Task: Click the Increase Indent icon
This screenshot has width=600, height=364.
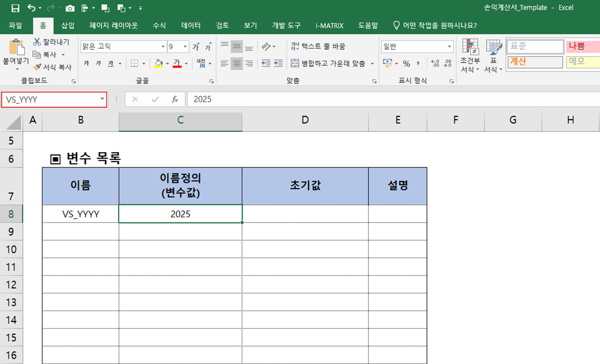Action: tap(278, 63)
